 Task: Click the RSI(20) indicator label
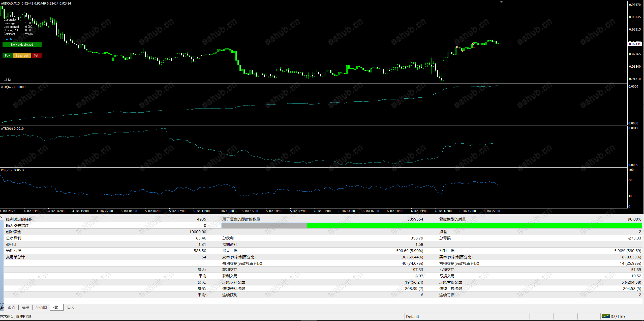[x=13, y=170]
